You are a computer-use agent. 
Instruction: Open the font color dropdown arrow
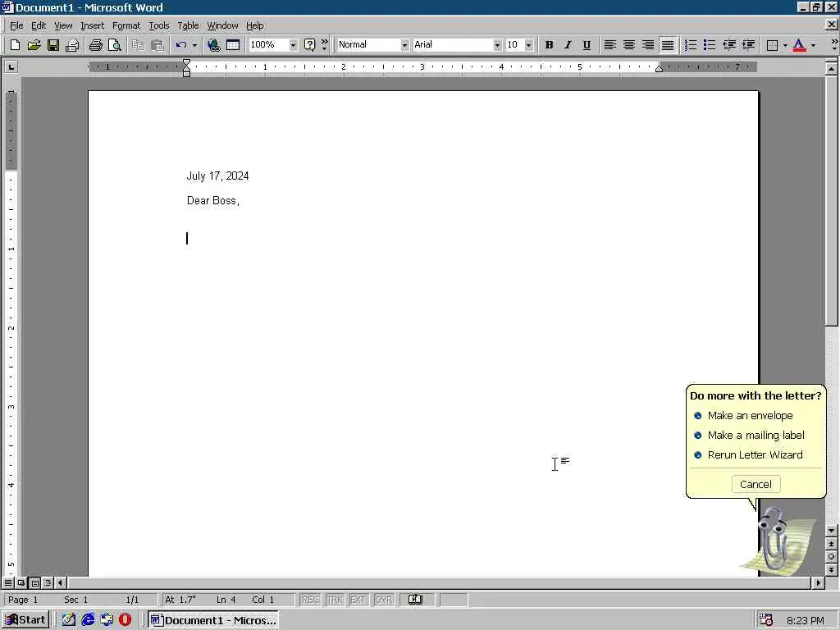pos(813,45)
